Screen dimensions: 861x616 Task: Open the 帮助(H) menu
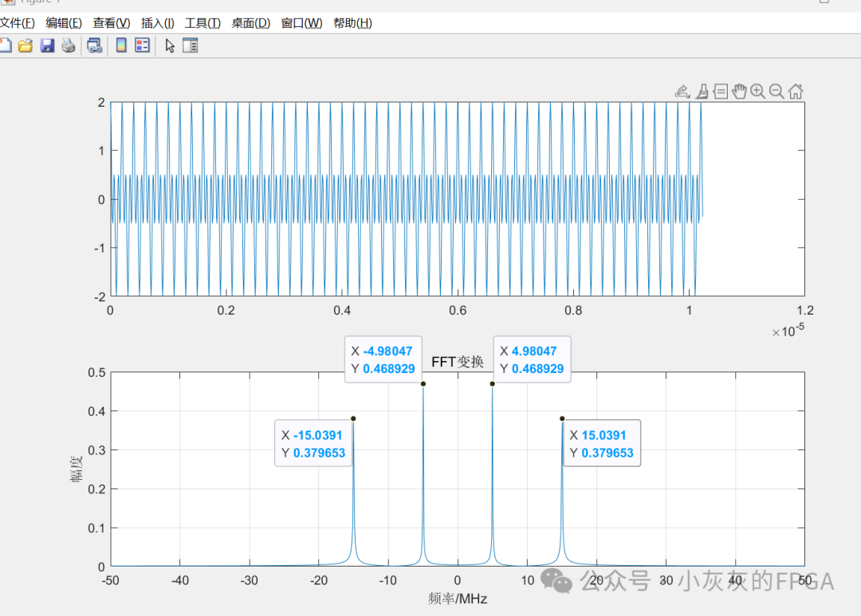(352, 23)
